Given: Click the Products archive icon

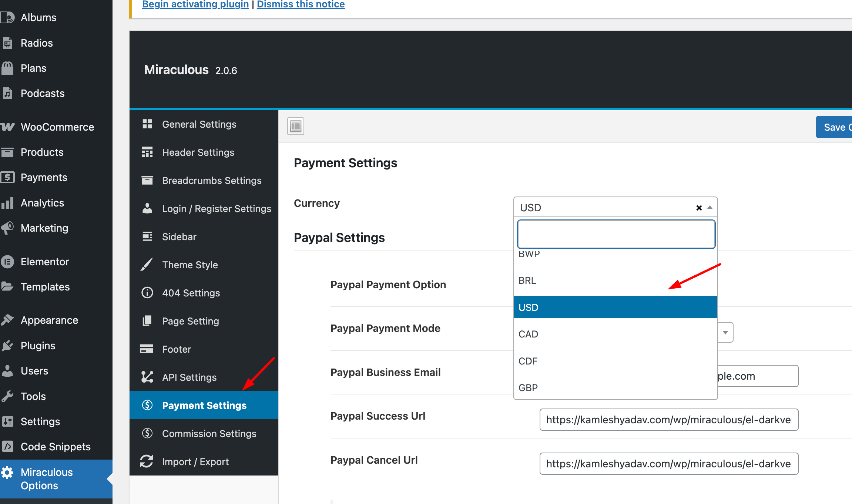Looking at the screenshot, I should (x=7, y=152).
